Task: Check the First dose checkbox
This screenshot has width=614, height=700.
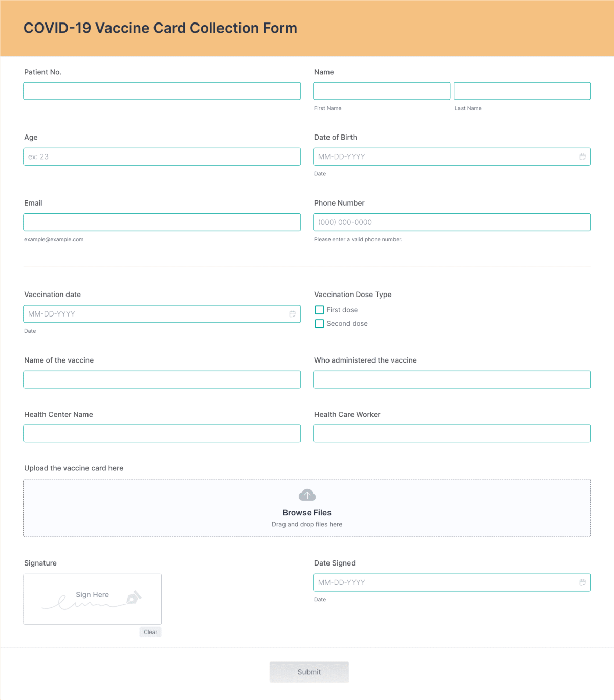Action: tap(319, 309)
